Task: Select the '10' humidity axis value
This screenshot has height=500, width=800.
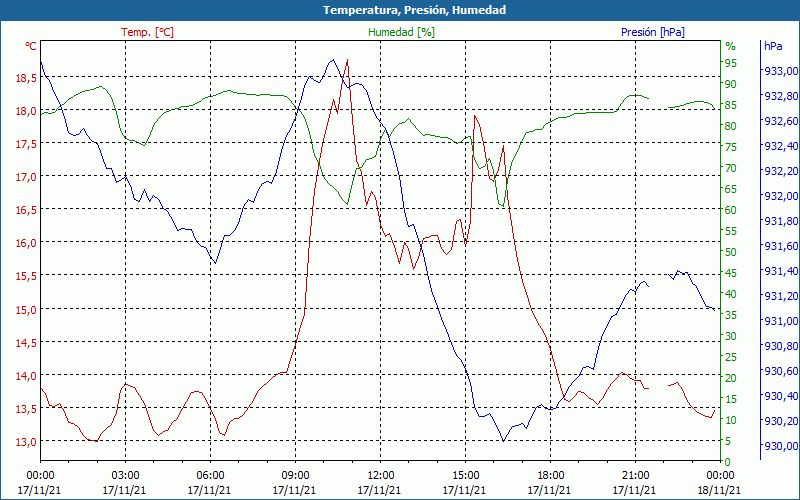Action: click(x=731, y=420)
